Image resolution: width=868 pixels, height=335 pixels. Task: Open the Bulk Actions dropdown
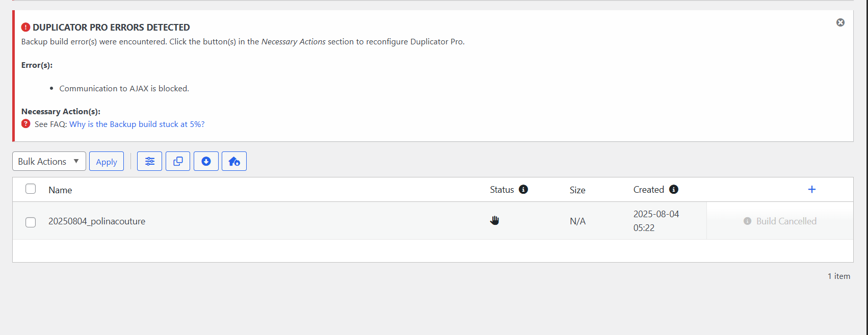[x=49, y=161]
